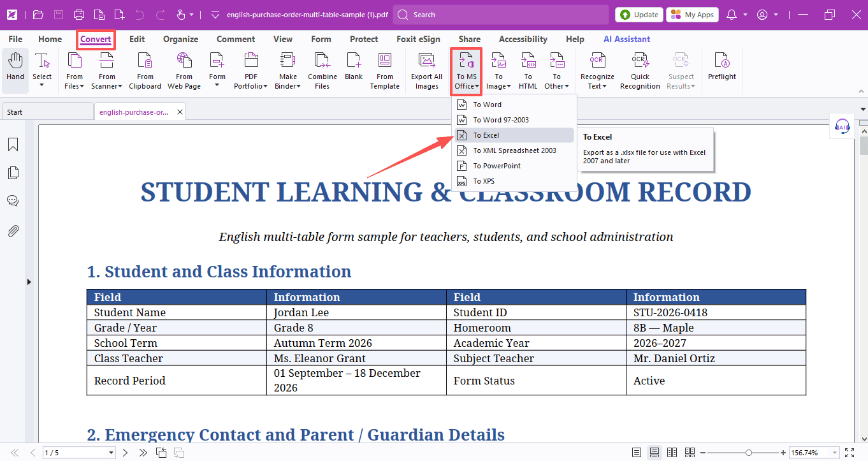Switch to single page view
This screenshot has height=461, width=868.
coord(637,453)
